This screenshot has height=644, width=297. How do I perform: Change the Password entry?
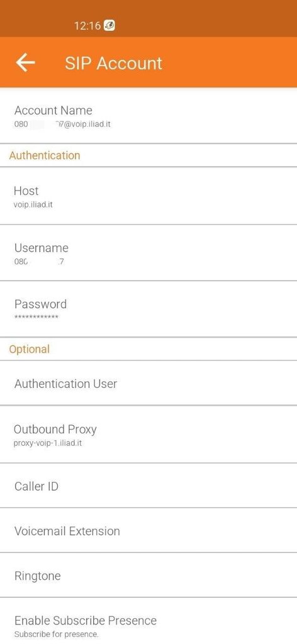click(x=148, y=309)
